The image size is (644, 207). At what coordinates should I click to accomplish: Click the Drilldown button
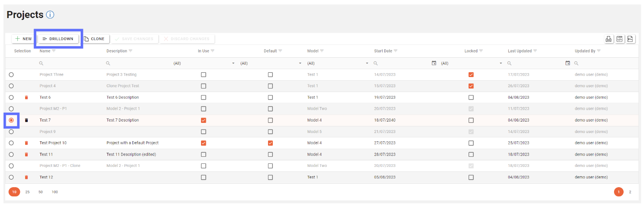point(58,39)
